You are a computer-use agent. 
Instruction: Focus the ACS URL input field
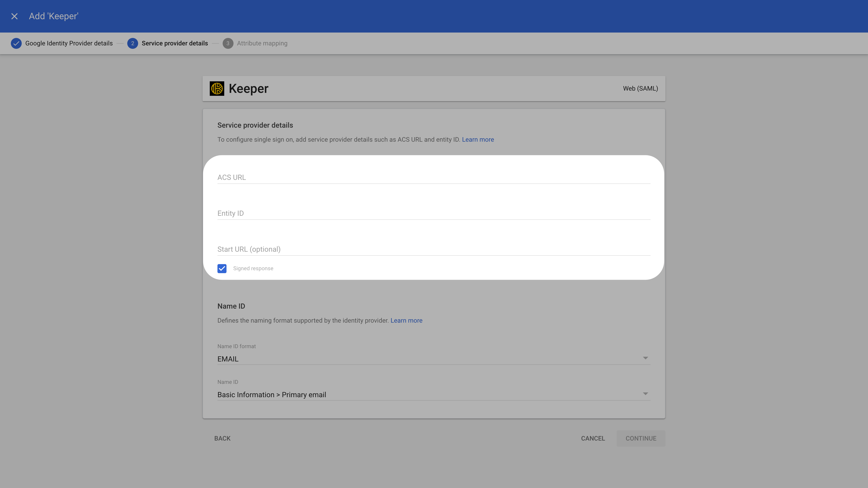click(433, 178)
